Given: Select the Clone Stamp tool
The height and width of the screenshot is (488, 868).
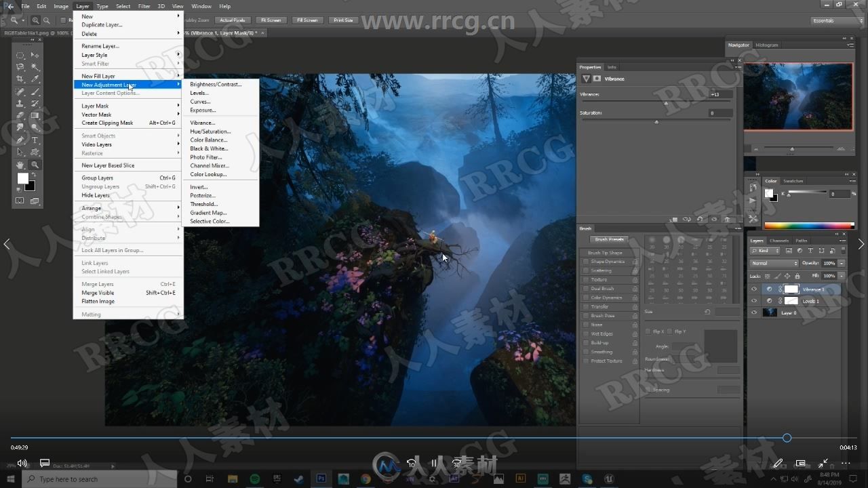Looking at the screenshot, I should click(x=20, y=103).
